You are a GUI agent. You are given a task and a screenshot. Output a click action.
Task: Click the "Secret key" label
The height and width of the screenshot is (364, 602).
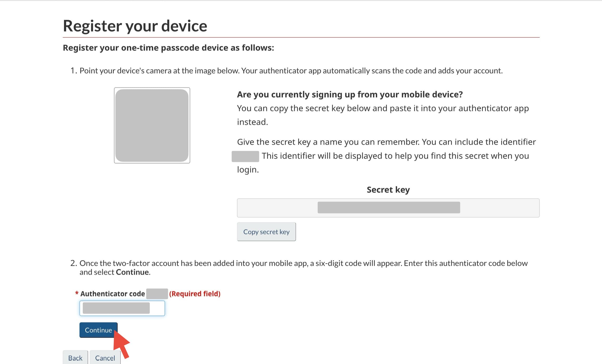pyautogui.click(x=388, y=190)
